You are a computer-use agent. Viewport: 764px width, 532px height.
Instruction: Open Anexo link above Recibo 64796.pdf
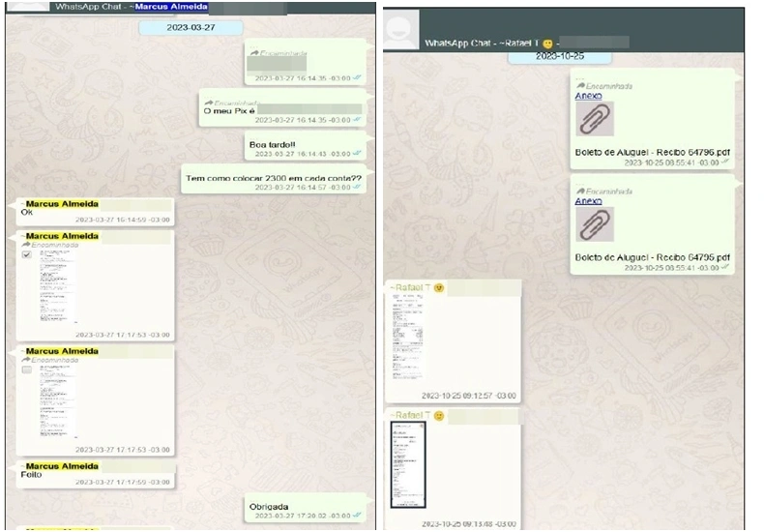[x=588, y=96]
